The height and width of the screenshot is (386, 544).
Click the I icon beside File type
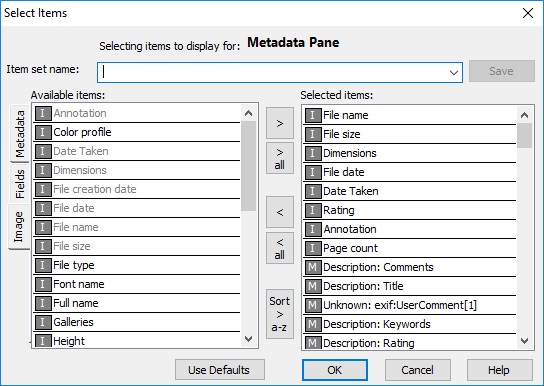(x=43, y=265)
